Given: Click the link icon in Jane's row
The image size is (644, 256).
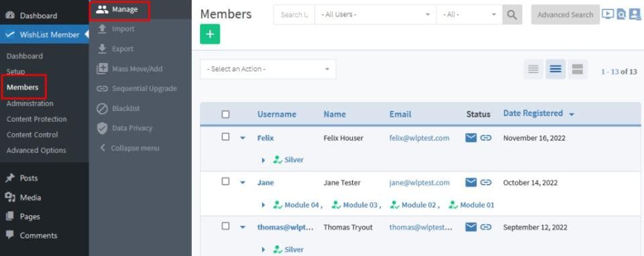Looking at the screenshot, I should [486, 182].
